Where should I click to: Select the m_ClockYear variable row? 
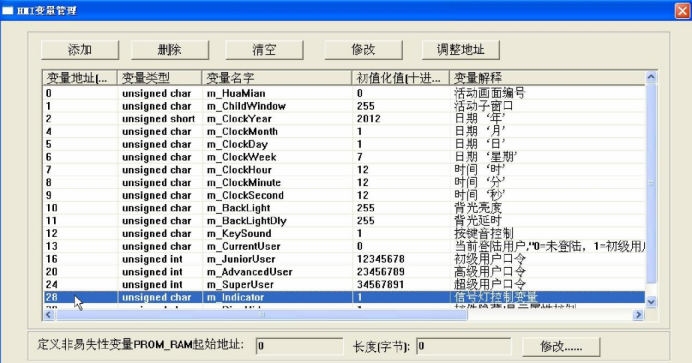[x=344, y=119]
